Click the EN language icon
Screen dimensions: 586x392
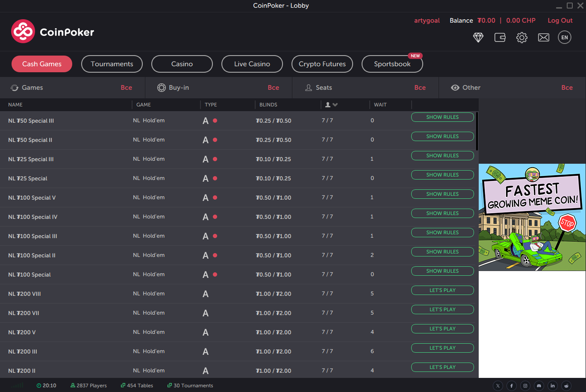pyautogui.click(x=564, y=37)
